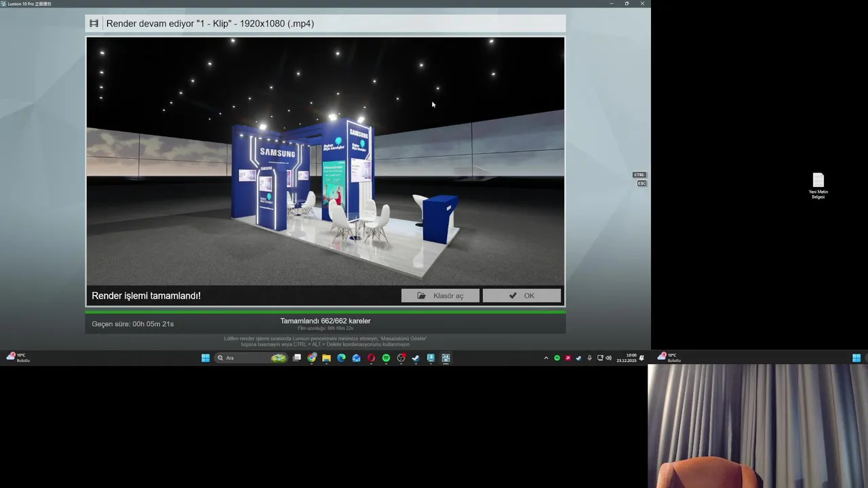Click the Steam icon in system tray

[578, 358]
